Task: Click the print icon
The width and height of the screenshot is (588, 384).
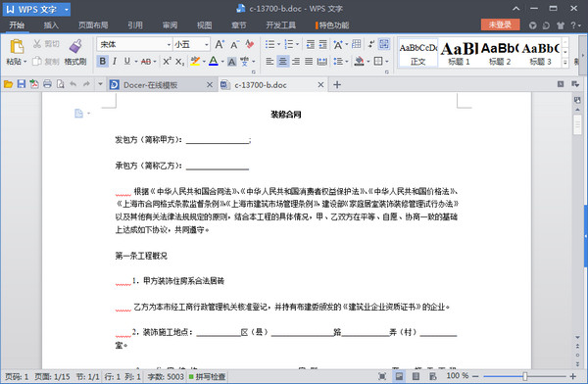Action: (47, 84)
